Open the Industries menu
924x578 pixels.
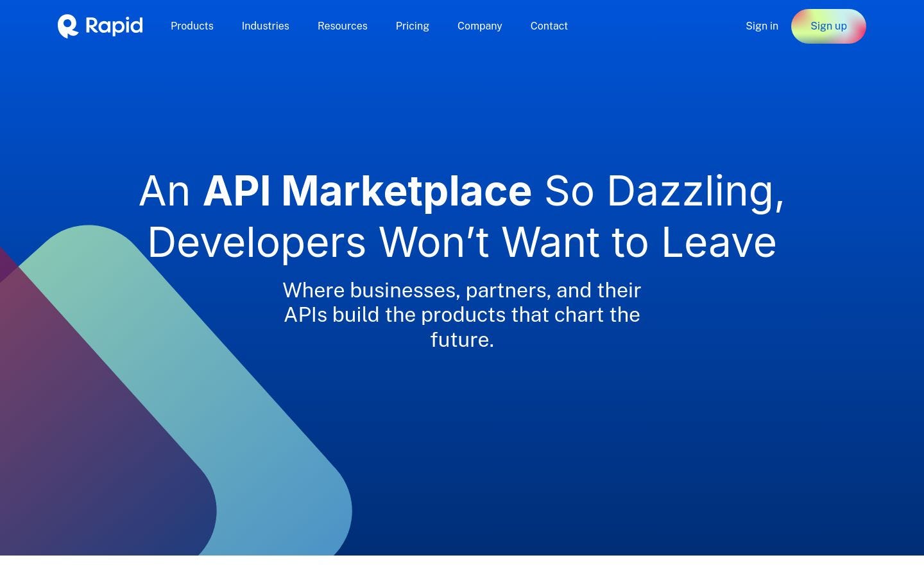tap(266, 26)
